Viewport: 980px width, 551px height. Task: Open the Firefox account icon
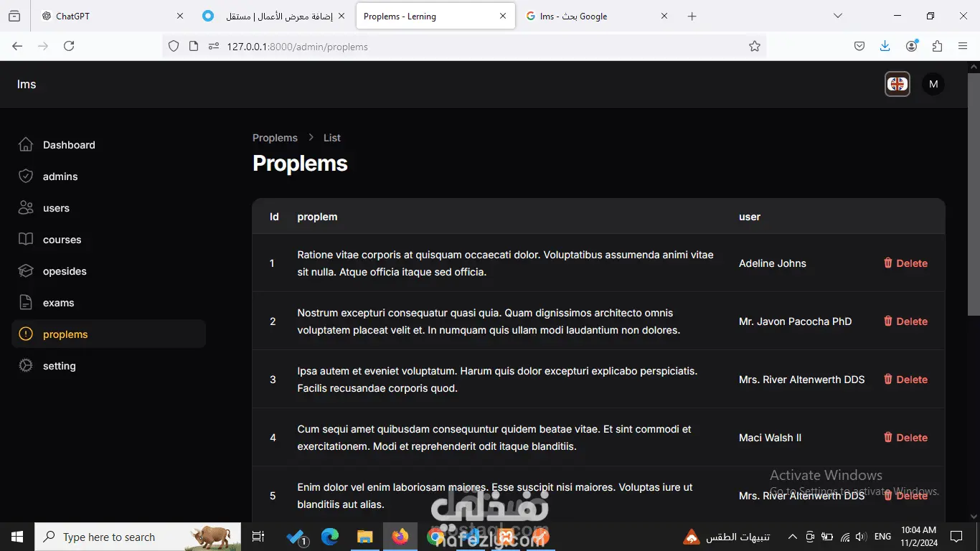click(912, 46)
